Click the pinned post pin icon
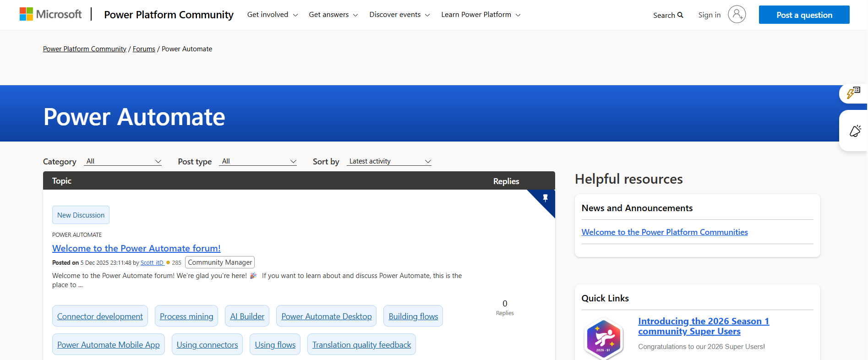The image size is (868, 360). (545, 198)
